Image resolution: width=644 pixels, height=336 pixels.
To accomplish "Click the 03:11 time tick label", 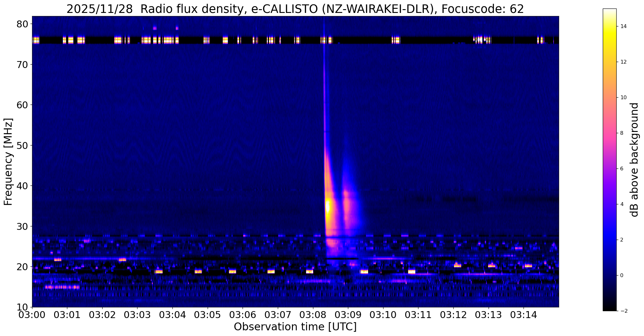I will [x=418, y=315].
